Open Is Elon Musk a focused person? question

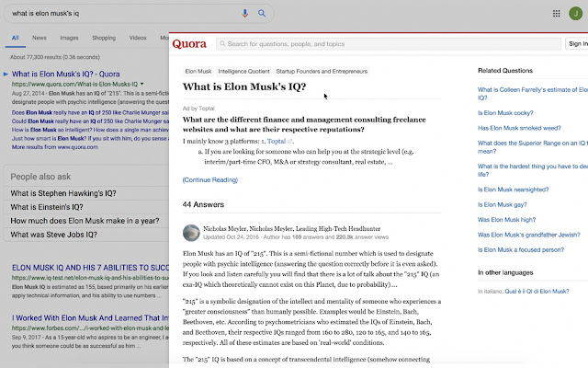coord(521,249)
